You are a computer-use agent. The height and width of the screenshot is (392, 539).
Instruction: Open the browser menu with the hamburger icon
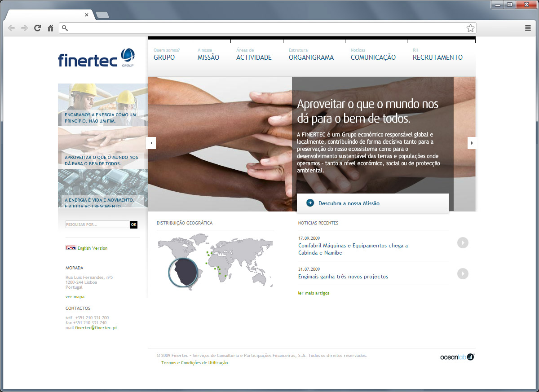[x=527, y=28]
